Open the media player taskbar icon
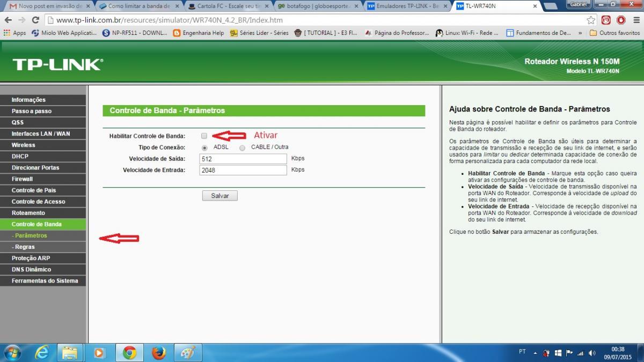 point(99,352)
